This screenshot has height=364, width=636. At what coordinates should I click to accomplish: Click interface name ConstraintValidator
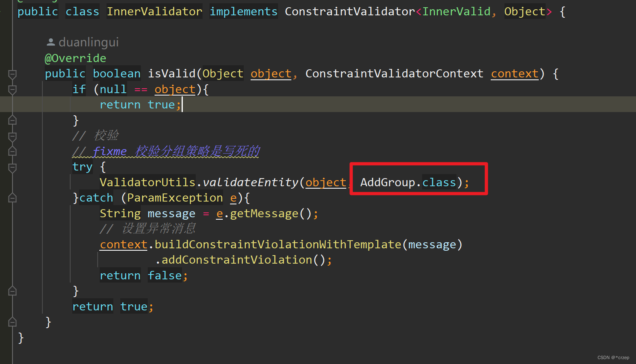pyautogui.click(x=350, y=12)
